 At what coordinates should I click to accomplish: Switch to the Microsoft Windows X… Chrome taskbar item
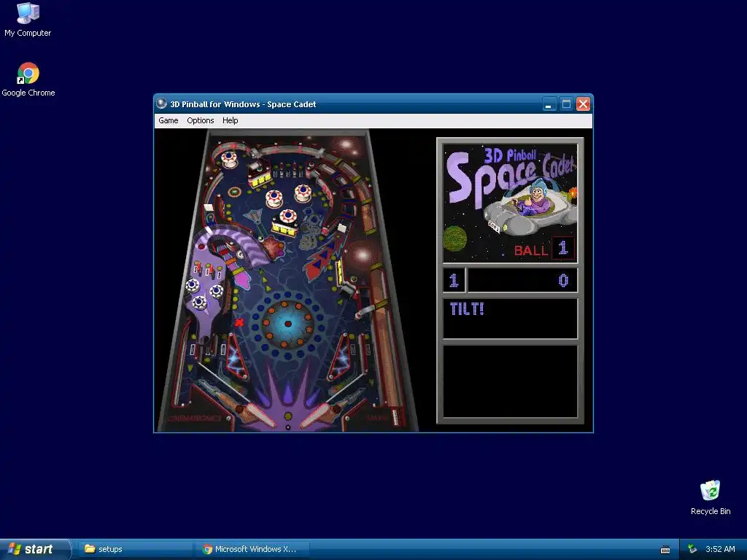pyautogui.click(x=251, y=549)
